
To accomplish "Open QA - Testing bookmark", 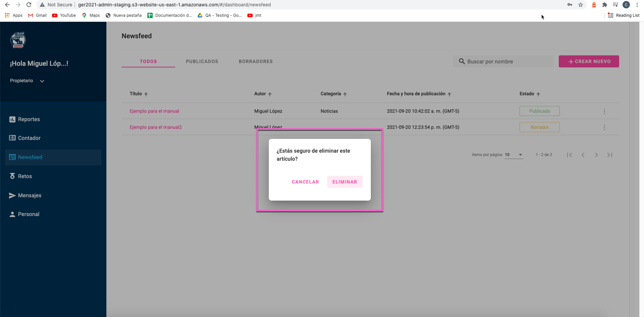I will 219,15.
